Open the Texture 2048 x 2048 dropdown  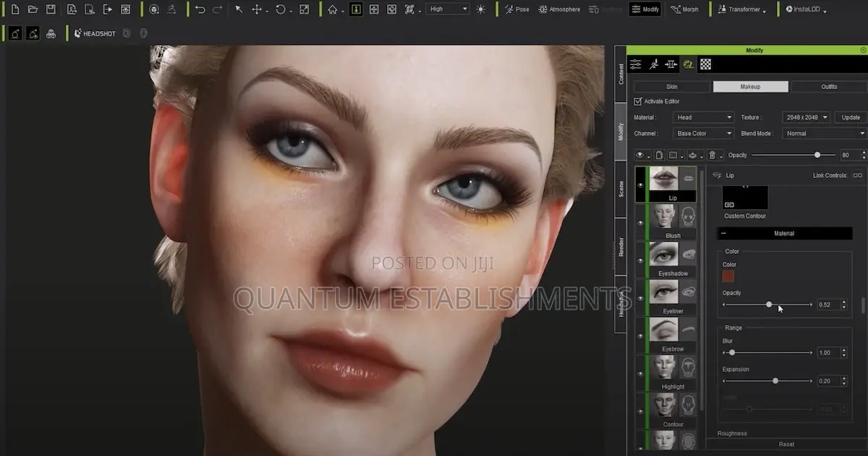click(x=806, y=117)
